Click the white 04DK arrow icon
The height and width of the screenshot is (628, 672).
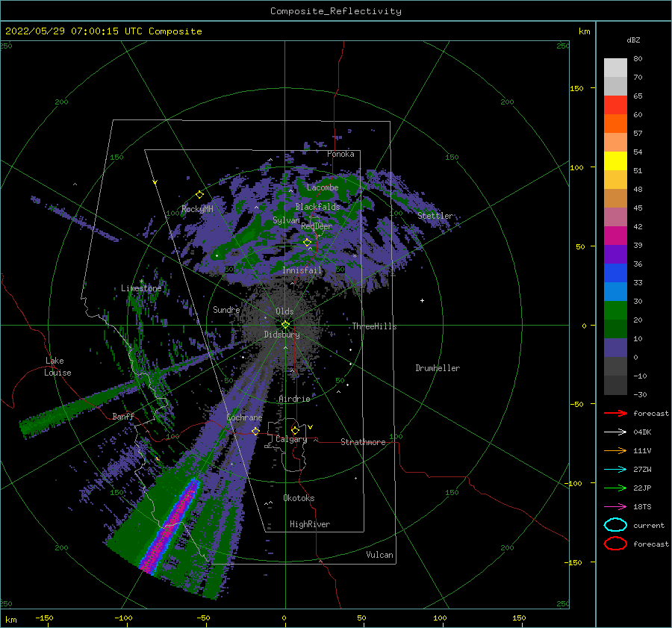[x=615, y=432]
